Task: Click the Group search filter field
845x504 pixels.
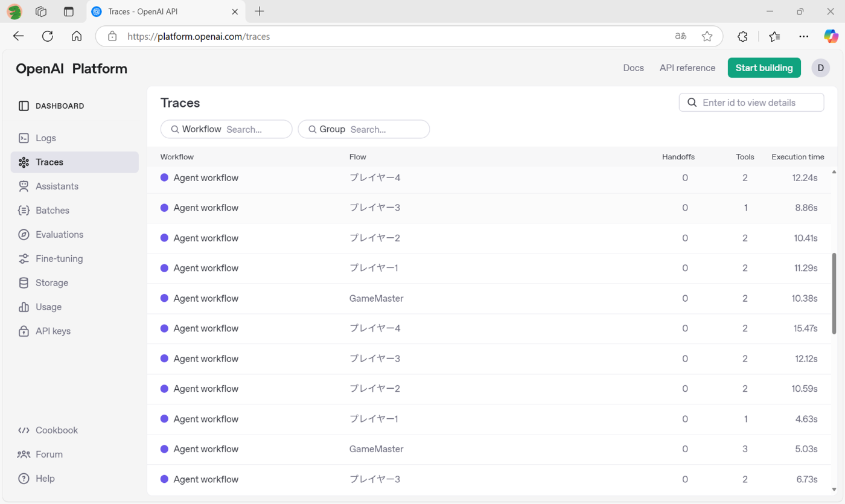Action: tap(364, 129)
